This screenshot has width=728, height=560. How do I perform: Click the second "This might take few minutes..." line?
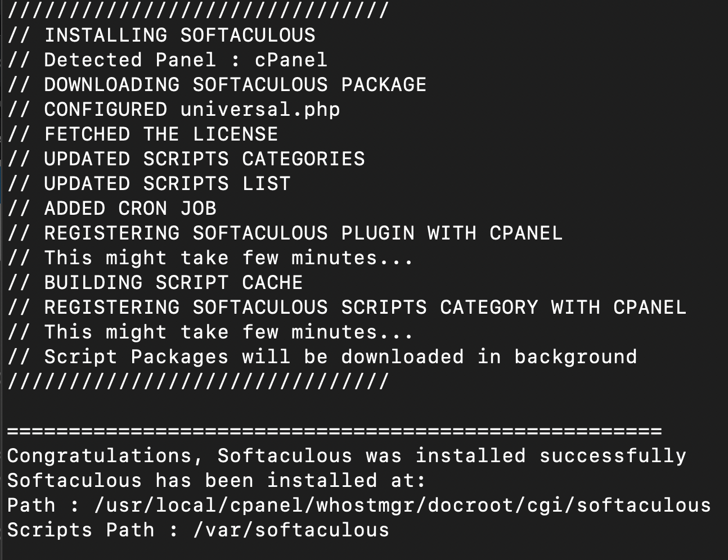pos(228,332)
